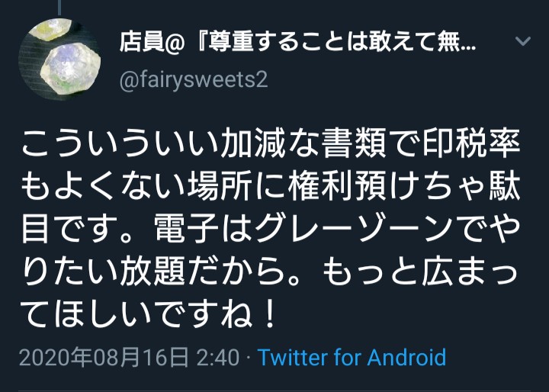Select tweet line もよくない場所に権利預けちゃ駄
This screenshot has height=392, width=549.
click(271, 188)
